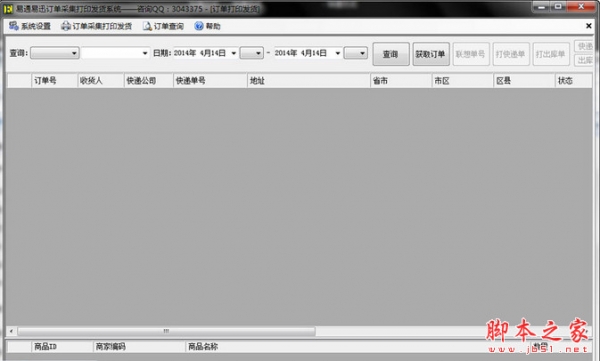Viewport: 600px width, 361px height.
Task: Click the 获取订单 button
Action: click(430, 54)
